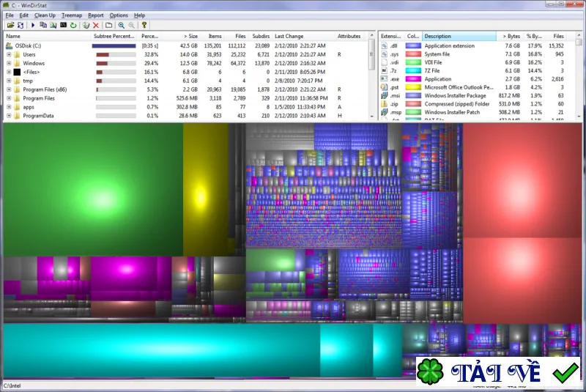This screenshot has width=586, height=392.
Task: Expand the Program Files tree node
Action: [9, 98]
